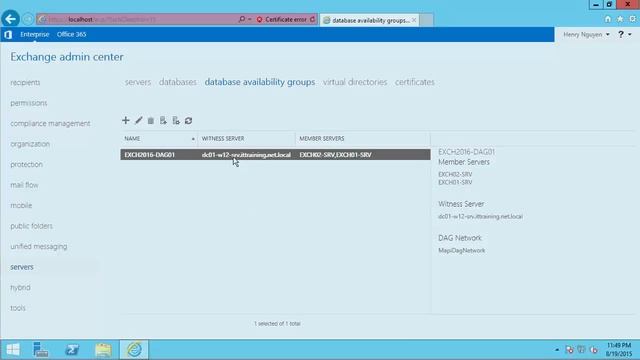This screenshot has height=360, width=640.
Task: Open mobile in left navigation
Action: [21, 205]
